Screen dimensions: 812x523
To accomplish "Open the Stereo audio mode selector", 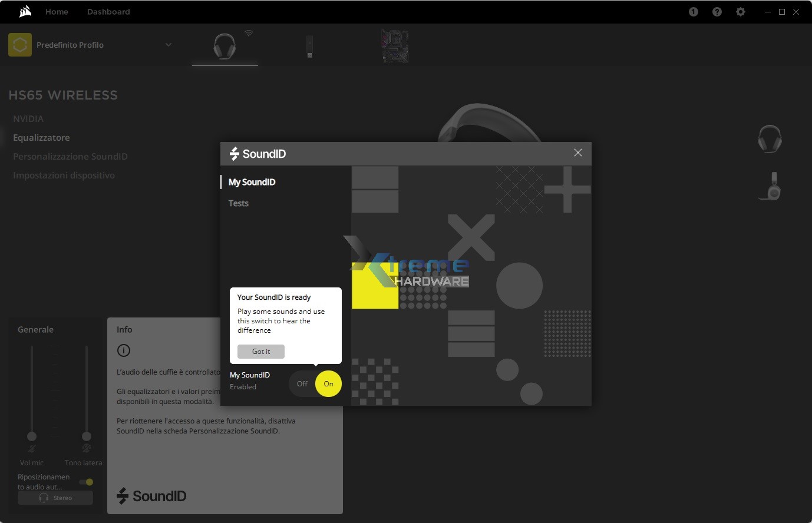I will pos(55,498).
